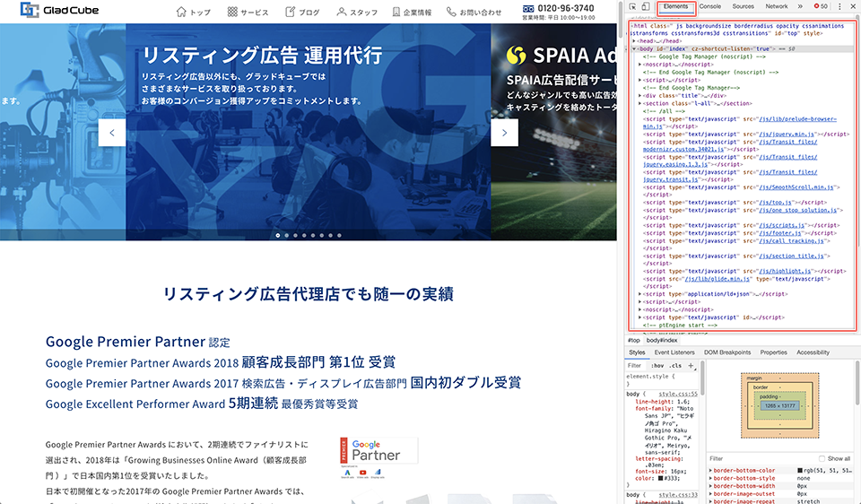Click the Styles pane Filter field
The width and height of the screenshot is (861, 504).
coord(637,366)
